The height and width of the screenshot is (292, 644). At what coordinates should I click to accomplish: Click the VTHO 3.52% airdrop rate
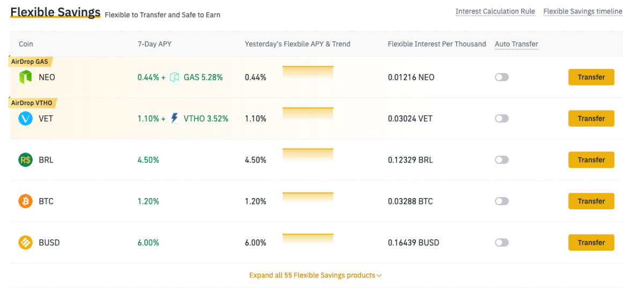[x=206, y=119]
